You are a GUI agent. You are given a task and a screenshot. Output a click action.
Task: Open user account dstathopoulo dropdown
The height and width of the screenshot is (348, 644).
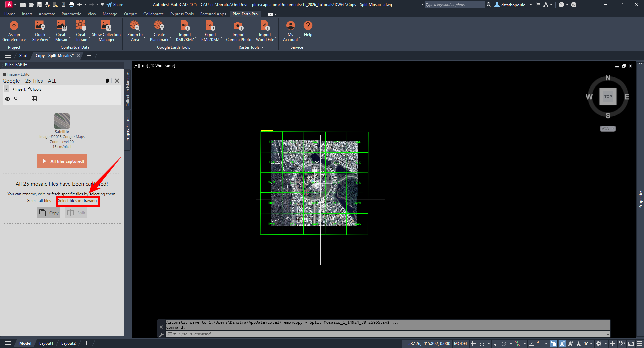(x=513, y=5)
